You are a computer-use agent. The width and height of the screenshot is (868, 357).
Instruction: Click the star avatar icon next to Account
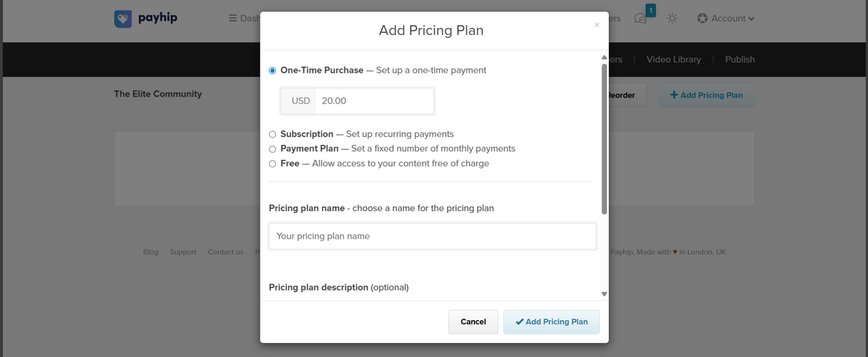(701, 18)
